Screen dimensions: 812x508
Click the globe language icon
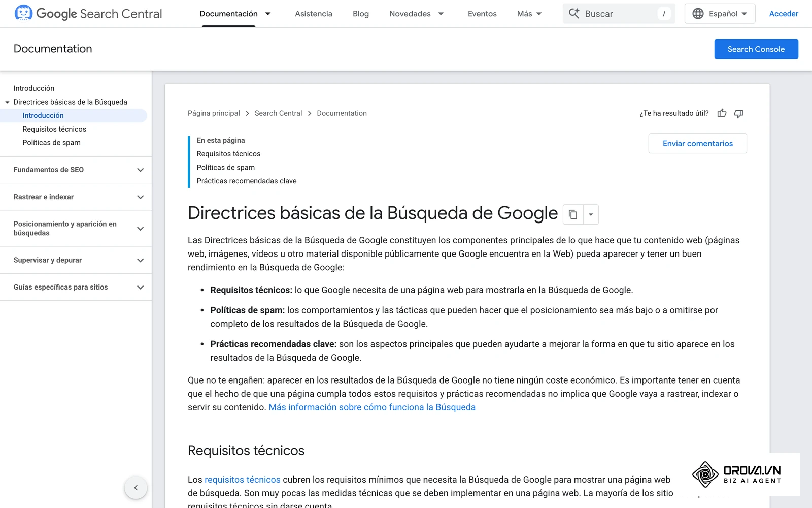[698, 14]
